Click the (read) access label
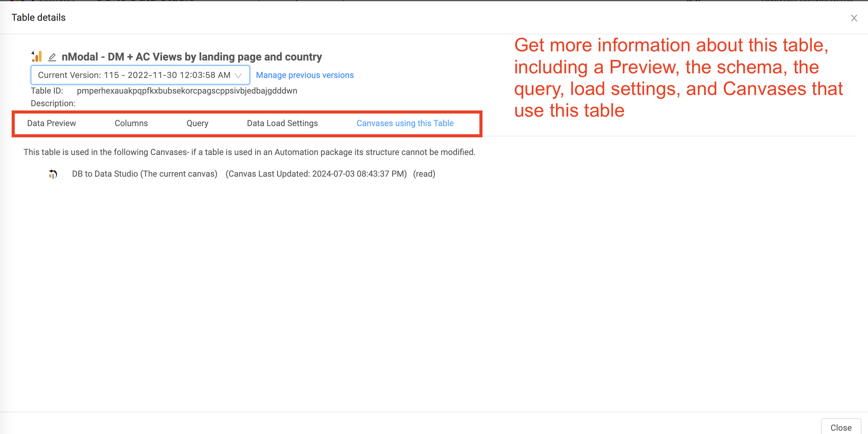Image resolution: width=868 pixels, height=434 pixels. (x=424, y=174)
